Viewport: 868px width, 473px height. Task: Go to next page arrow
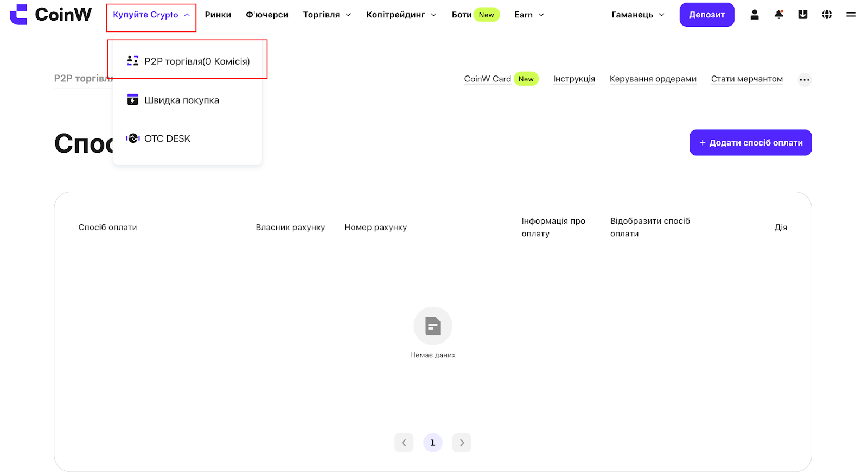462,443
